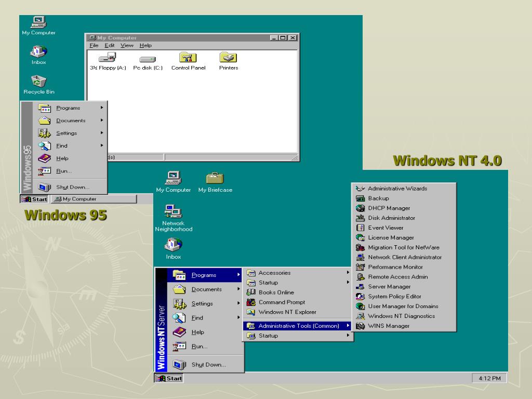The image size is (532, 399).
Task: Launch Remote Access Admin
Action: 404,277
